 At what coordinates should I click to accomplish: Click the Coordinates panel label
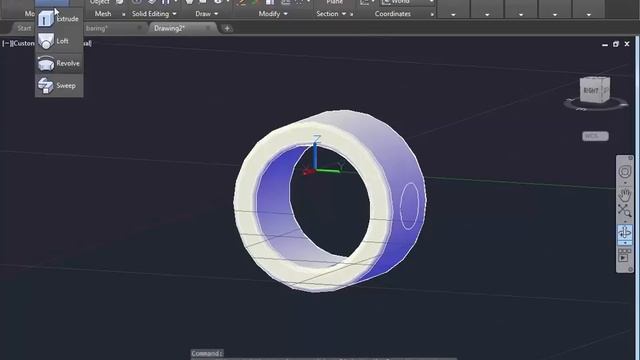point(393,14)
